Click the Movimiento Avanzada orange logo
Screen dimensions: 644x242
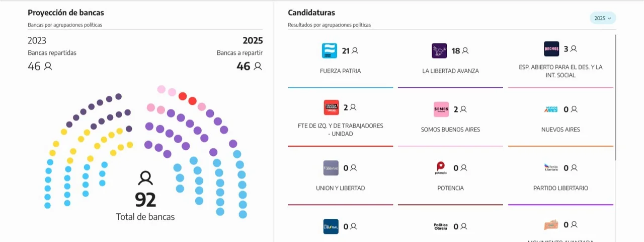tap(551, 225)
